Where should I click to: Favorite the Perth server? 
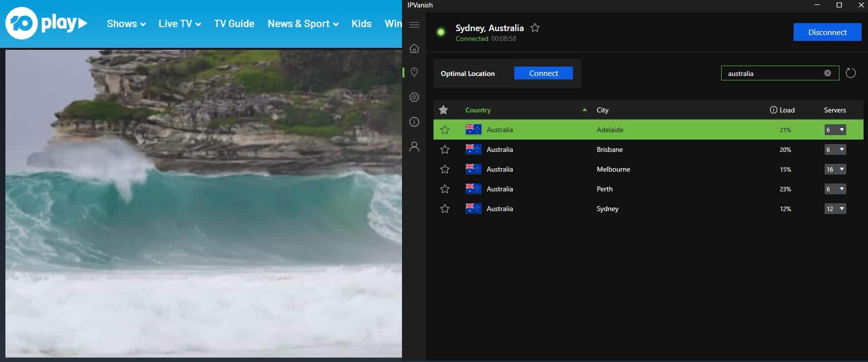click(x=445, y=189)
